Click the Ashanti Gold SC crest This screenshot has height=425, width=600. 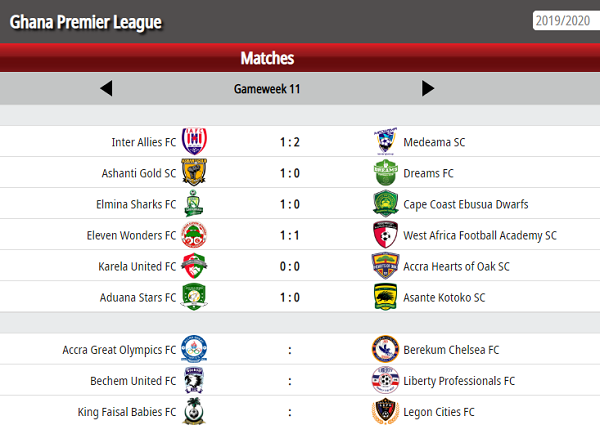click(x=194, y=173)
